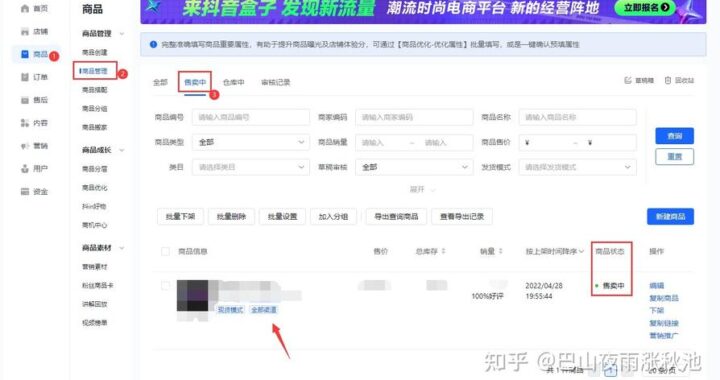Collapse the 商品素材 menu group

(x=103, y=248)
